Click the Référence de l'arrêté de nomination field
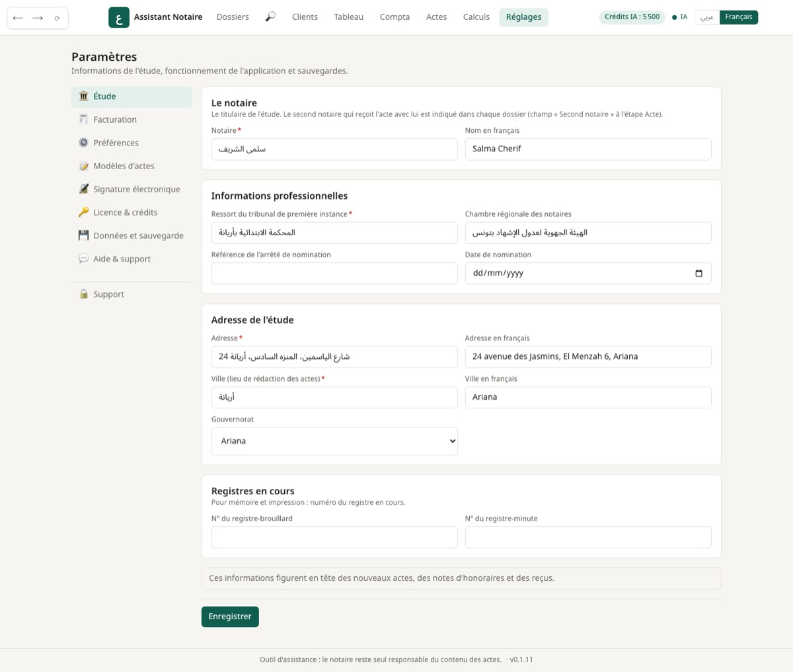This screenshot has width=793, height=672. tap(334, 274)
